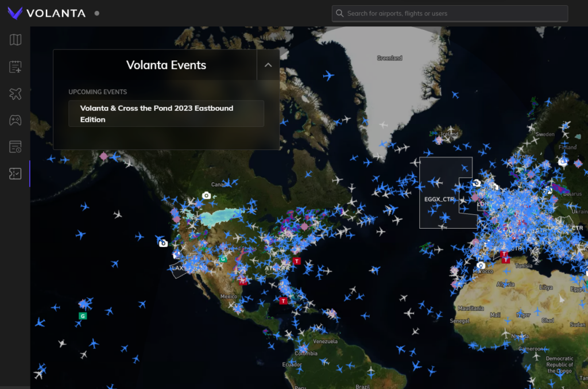The height and width of the screenshot is (389, 588).
Task: Click the red T marker near Cuba
Action: [x=283, y=301]
